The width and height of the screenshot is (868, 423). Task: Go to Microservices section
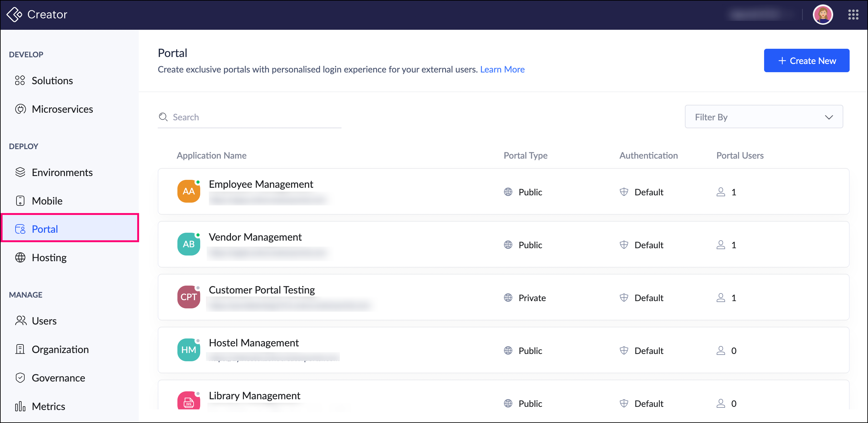(x=62, y=109)
